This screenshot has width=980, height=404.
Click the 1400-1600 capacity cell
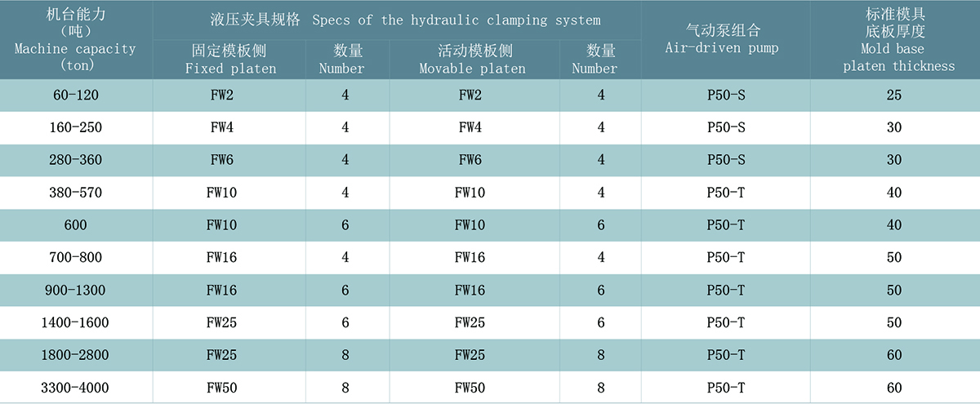[75, 323]
